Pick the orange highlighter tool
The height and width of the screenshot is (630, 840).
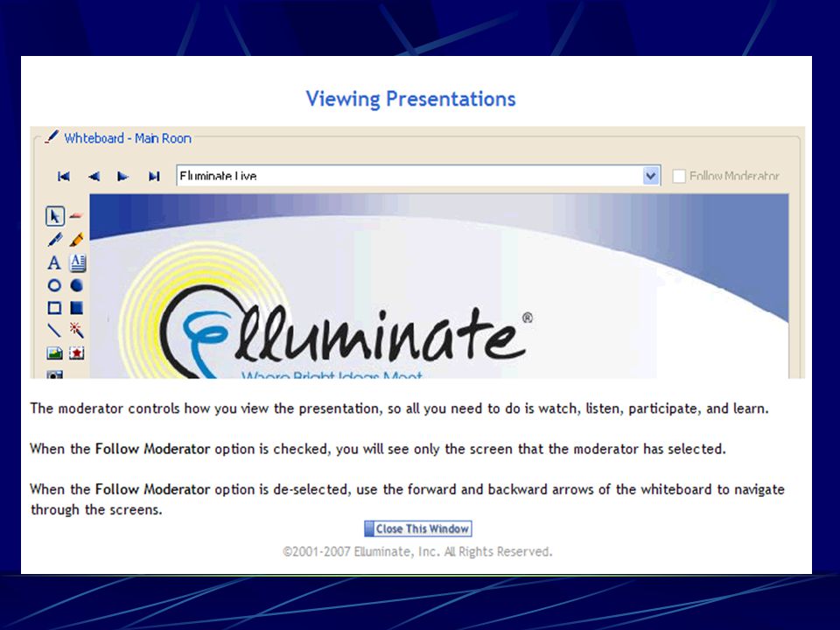click(x=77, y=239)
